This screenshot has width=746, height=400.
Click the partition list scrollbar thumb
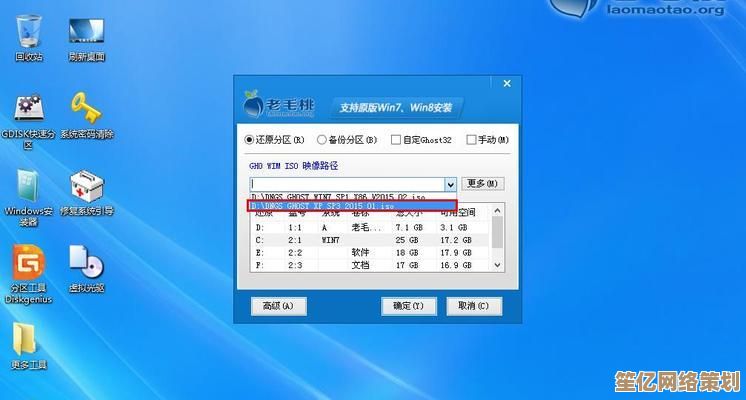[x=498, y=232]
